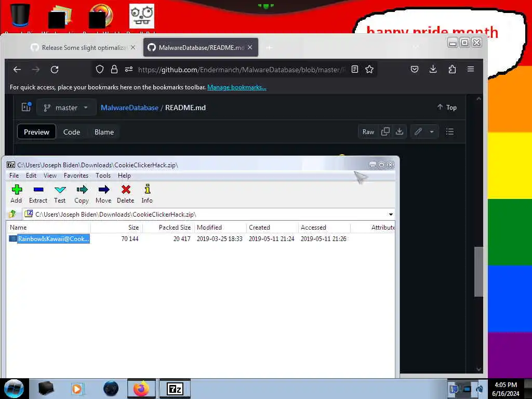Open the File menu in 7-Zip
The image size is (532, 399).
point(14,176)
